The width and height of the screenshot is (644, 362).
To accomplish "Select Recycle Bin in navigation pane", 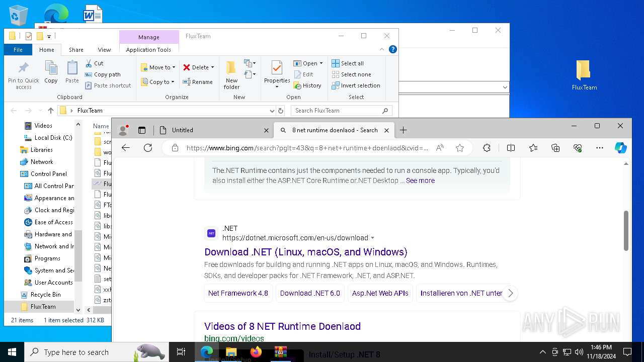I will pyautogui.click(x=45, y=295).
